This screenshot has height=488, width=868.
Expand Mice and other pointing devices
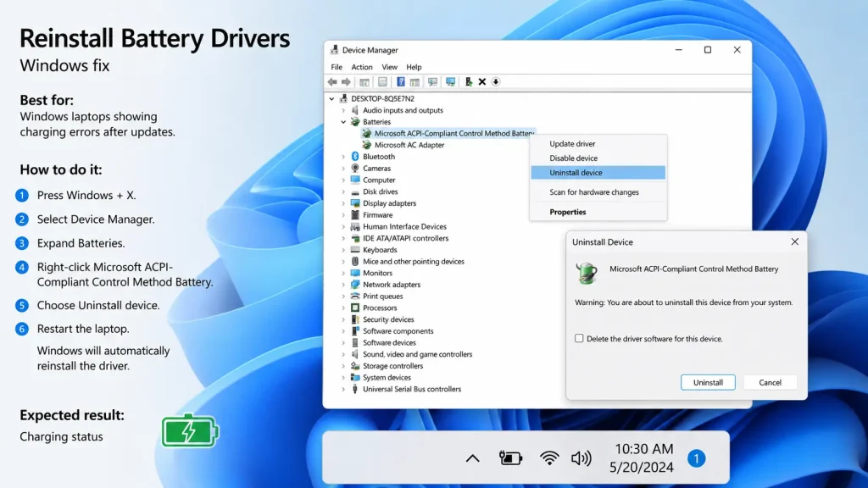[343, 261]
